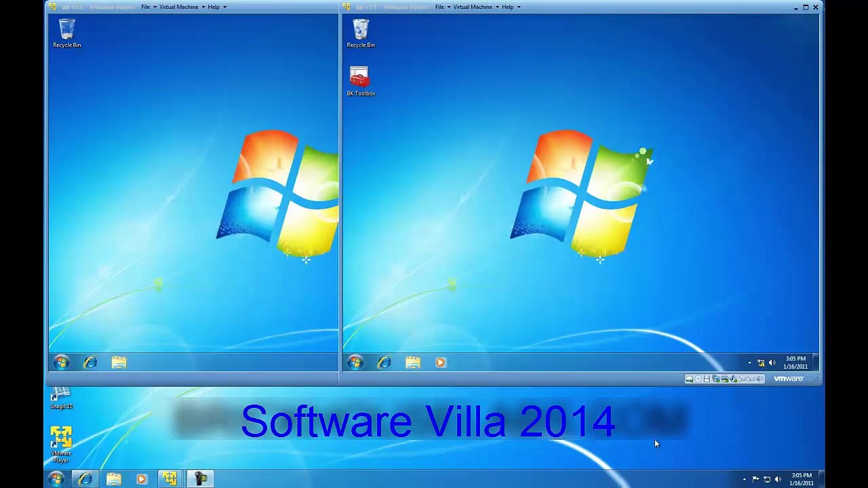868x488 pixels.
Task: Click the CD/DVD drive device icon in VMware status bar
Action: (x=698, y=379)
